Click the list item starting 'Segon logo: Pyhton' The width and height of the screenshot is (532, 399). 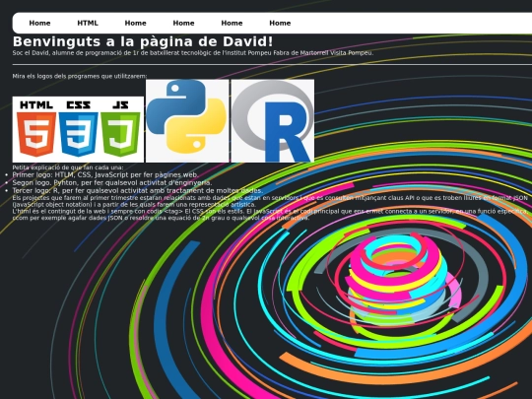[x=112, y=182]
